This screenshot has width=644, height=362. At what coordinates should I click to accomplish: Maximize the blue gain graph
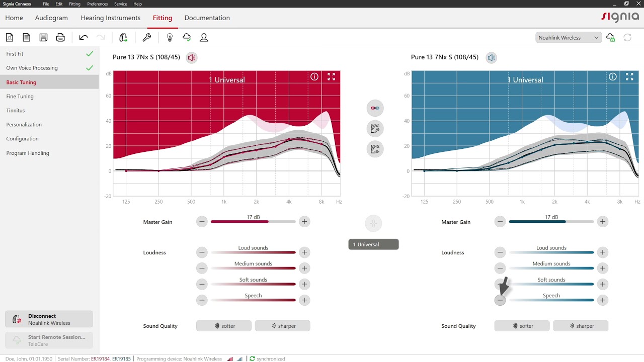tap(629, 77)
